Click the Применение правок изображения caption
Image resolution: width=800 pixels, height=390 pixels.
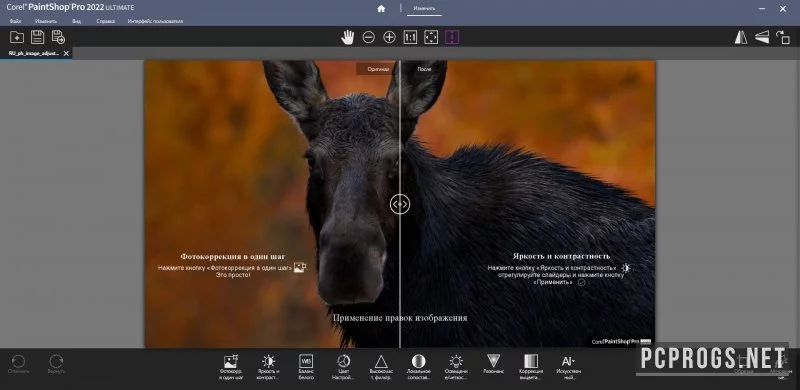(x=400, y=318)
